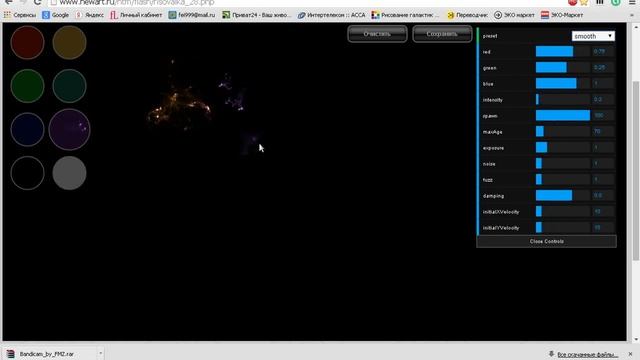Viewport: 640px width, 360px height.
Task: Adjust the intensity slider
Action: pos(562,99)
